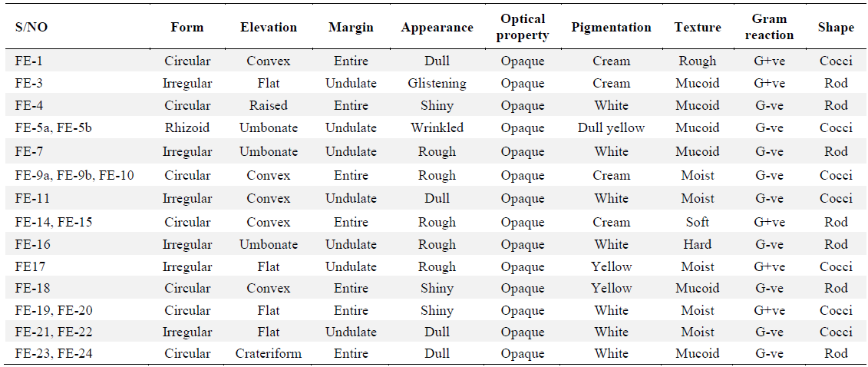Select the Raised elevation cell
This screenshot has height=367, width=868.
point(269,105)
